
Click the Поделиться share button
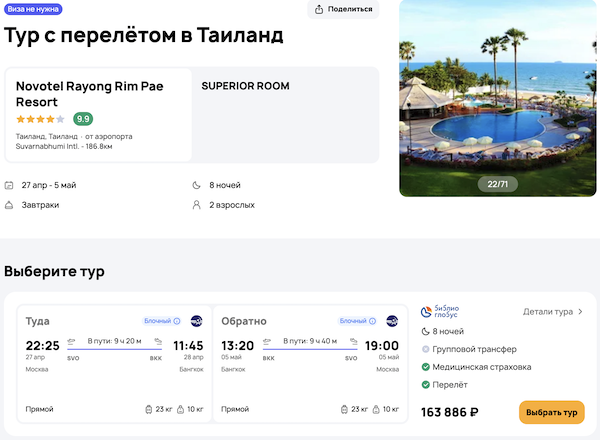[344, 10]
